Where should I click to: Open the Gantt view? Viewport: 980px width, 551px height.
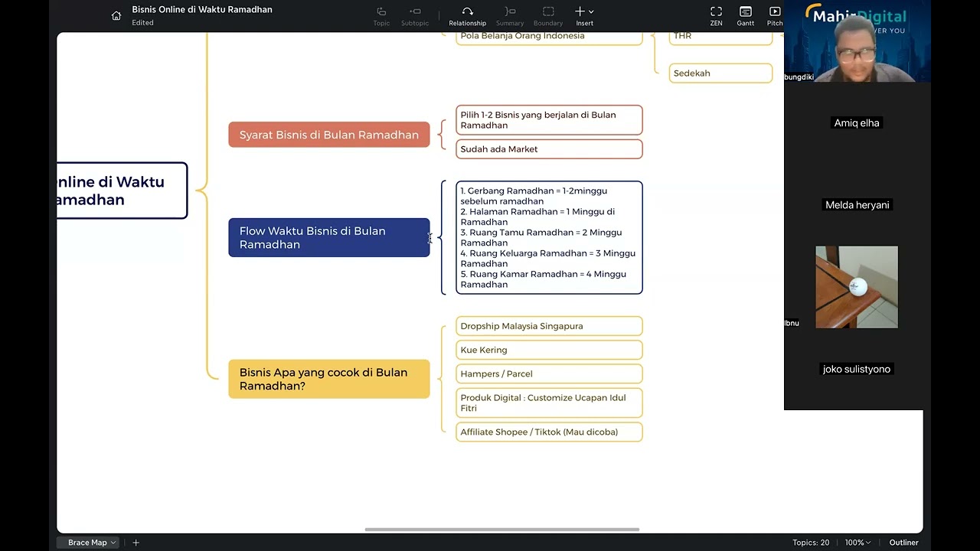(745, 16)
